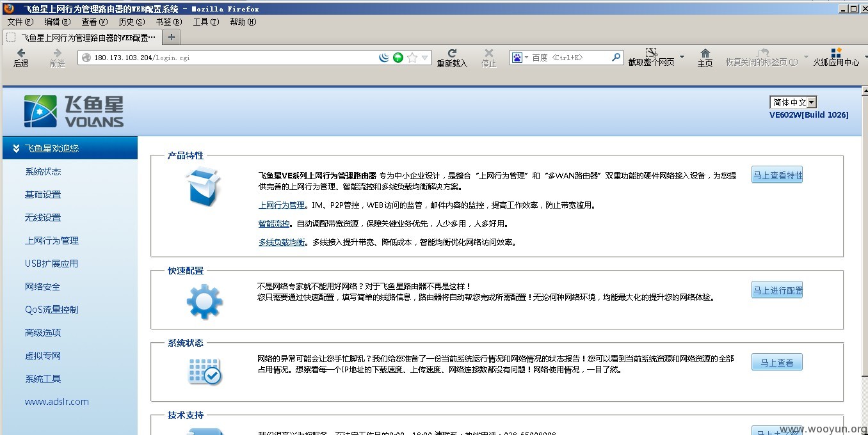Open the 帮助 menu
868x435 pixels.
(243, 22)
